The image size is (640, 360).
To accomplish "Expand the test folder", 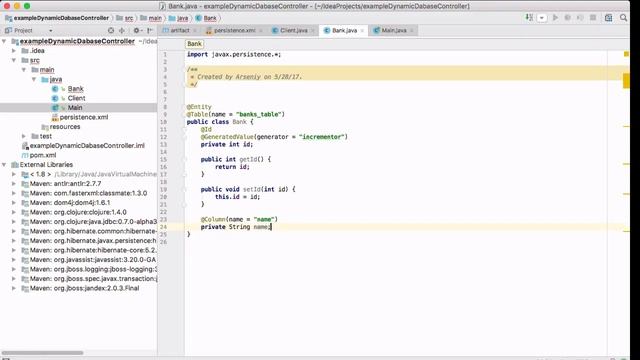I will tap(24, 136).
